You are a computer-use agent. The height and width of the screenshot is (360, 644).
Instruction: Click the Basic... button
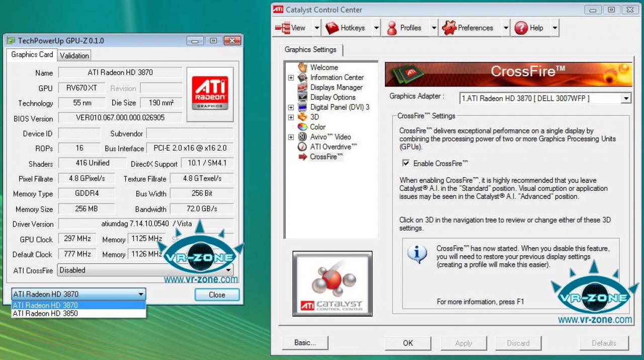(x=305, y=343)
